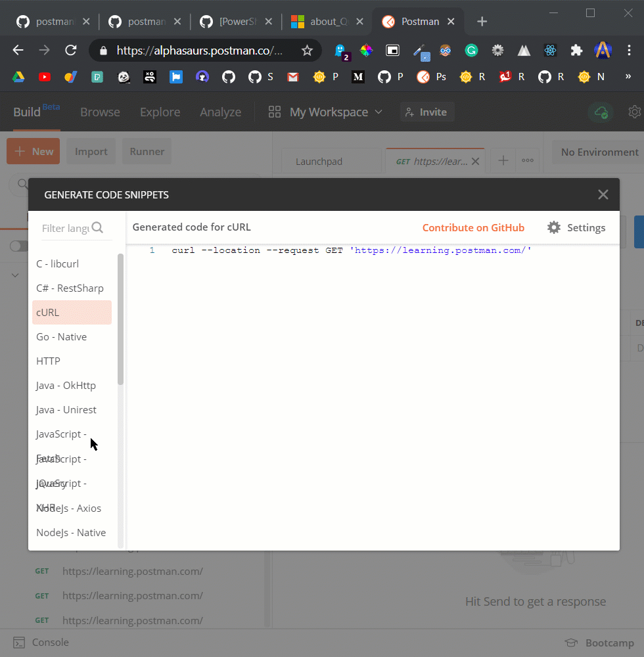Viewport: 644px width, 657px height.
Task: Click the Contribute on GitHub link
Action: pos(473,227)
